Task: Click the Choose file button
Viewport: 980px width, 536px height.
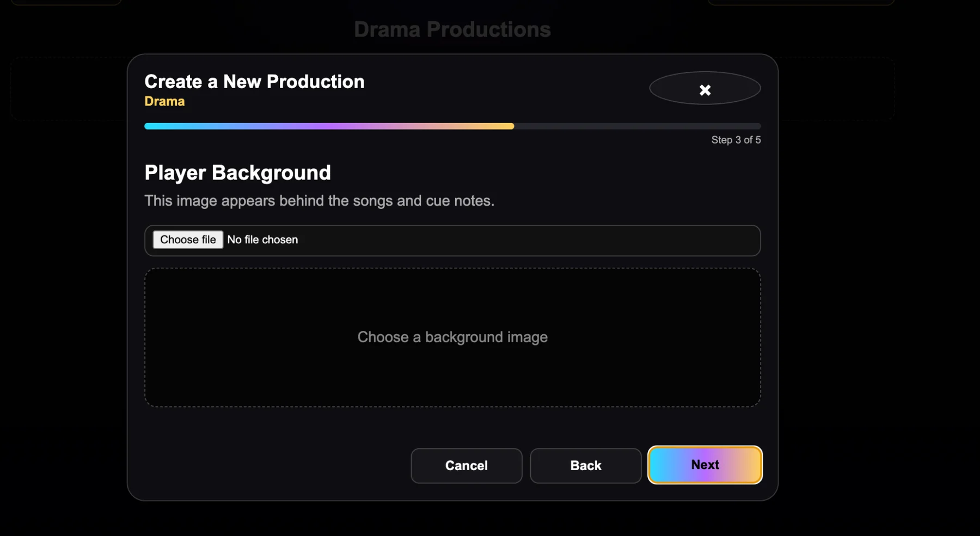Action: tap(188, 239)
